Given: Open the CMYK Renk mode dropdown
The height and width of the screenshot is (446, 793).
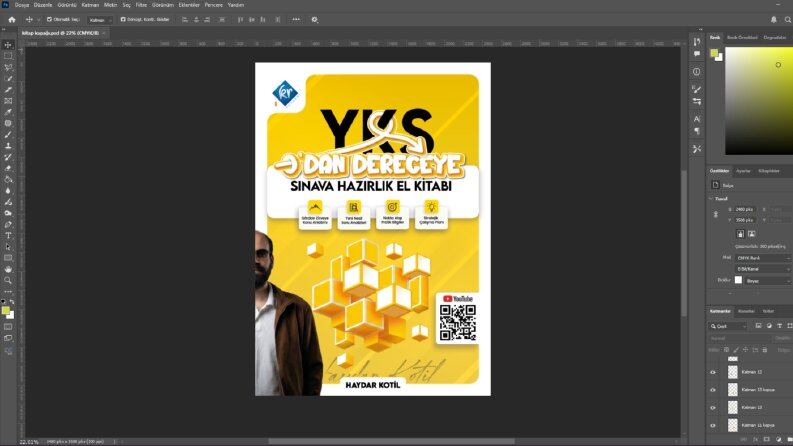Looking at the screenshot, I should [763, 258].
